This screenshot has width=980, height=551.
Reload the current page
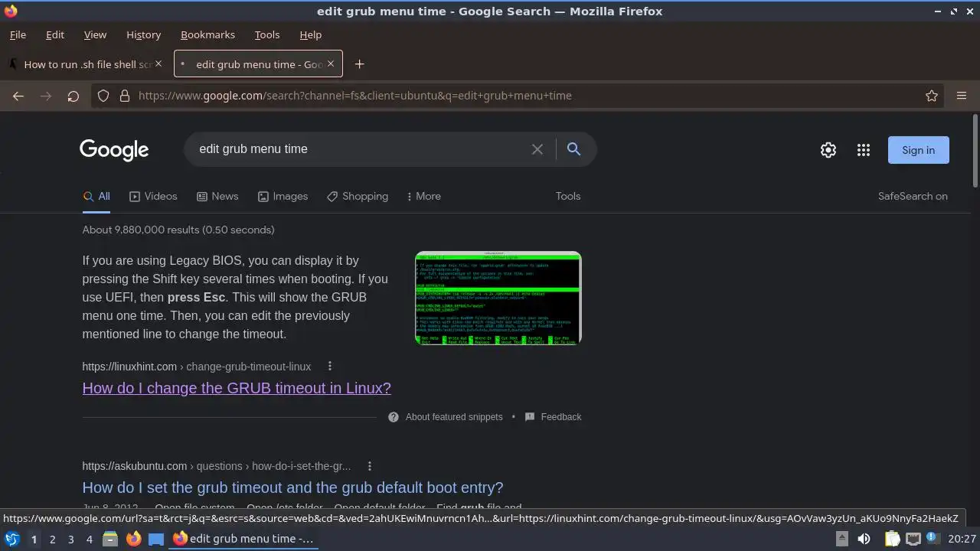point(73,96)
